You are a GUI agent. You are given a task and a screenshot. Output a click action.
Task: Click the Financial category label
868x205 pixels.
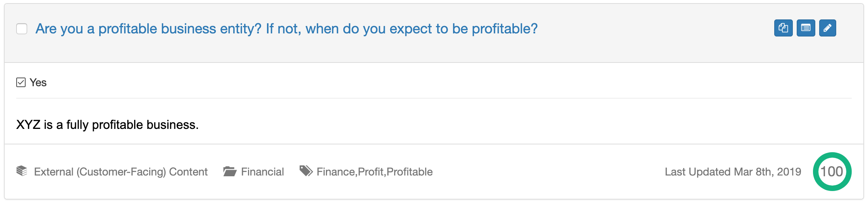coord(262,172)
